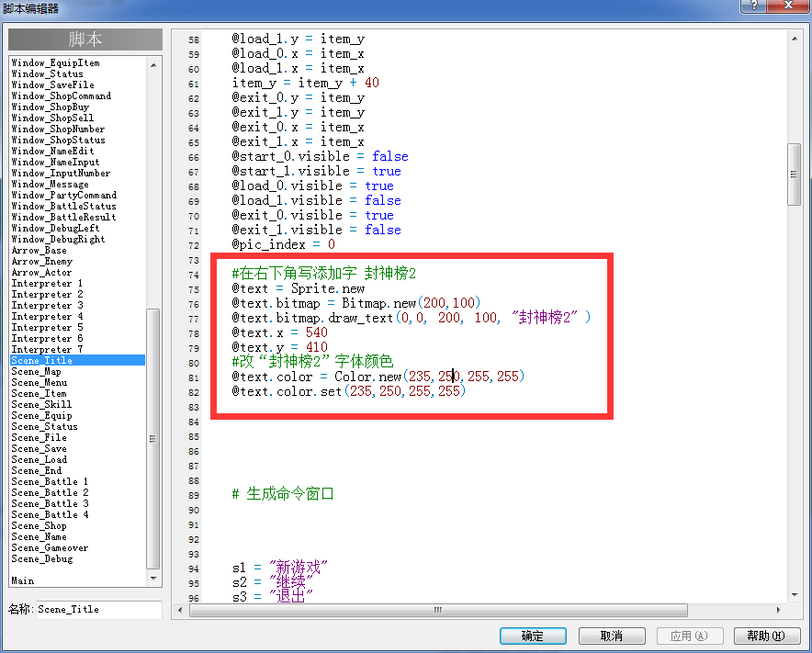
Task: Click the script name field containing Scene_Title
Action: 99,610
